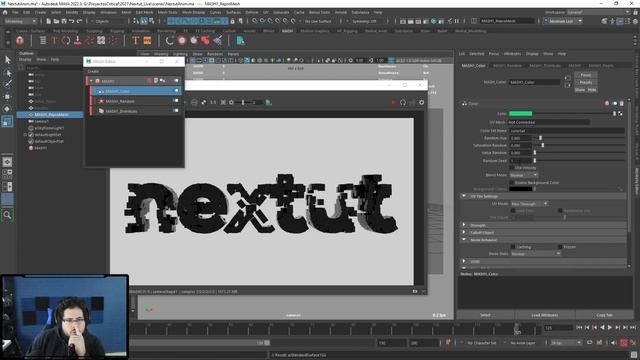Viewport: 640px width, 360px height.
Task: Toggle MASH_Color node enable switch
Action: pyautogui.click(x=176, y=91)
